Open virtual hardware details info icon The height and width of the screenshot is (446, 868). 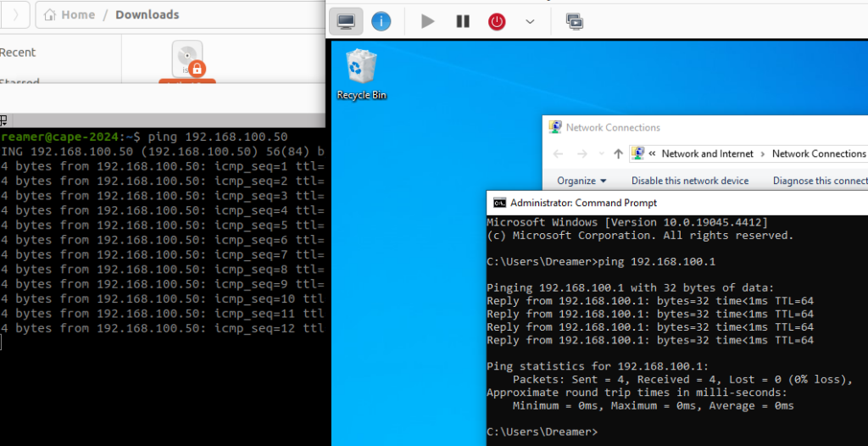click(381, 21)
